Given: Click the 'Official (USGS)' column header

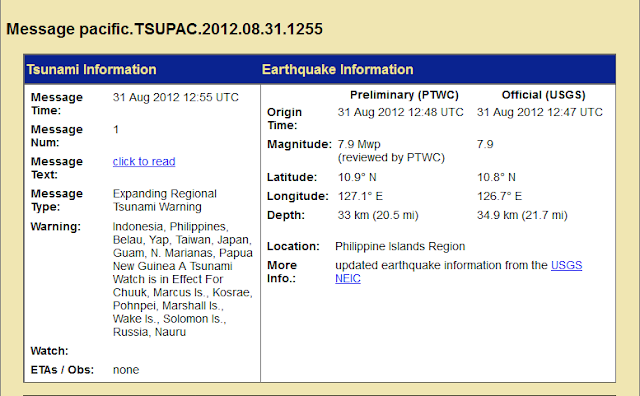Looking at the screenshot, I should pos(544,95).
